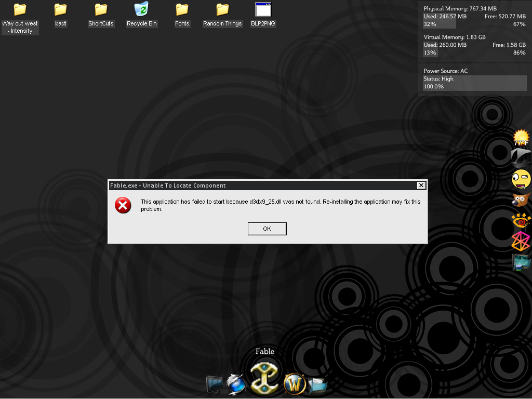Close the Unable To Locate Component dialog

[x=421, y=185]
